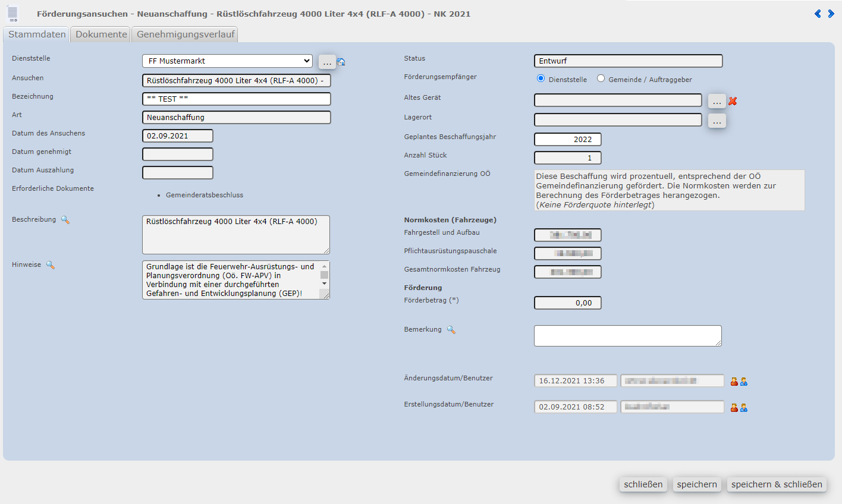Click the house icon beside Dienststelle
This screenshot has height=504, width=842.
coord(341,62)
